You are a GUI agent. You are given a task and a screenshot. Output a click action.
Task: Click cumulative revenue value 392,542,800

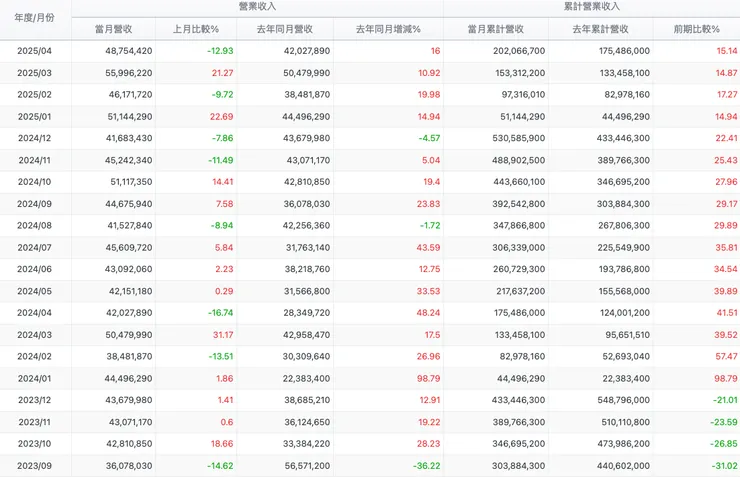[519, 204]
